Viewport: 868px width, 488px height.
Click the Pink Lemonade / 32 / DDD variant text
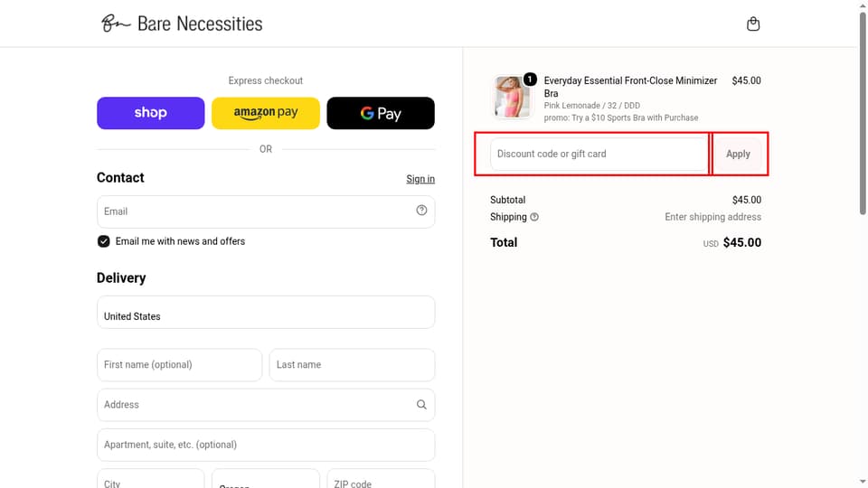pyautogui.click(x=591, y=106)
